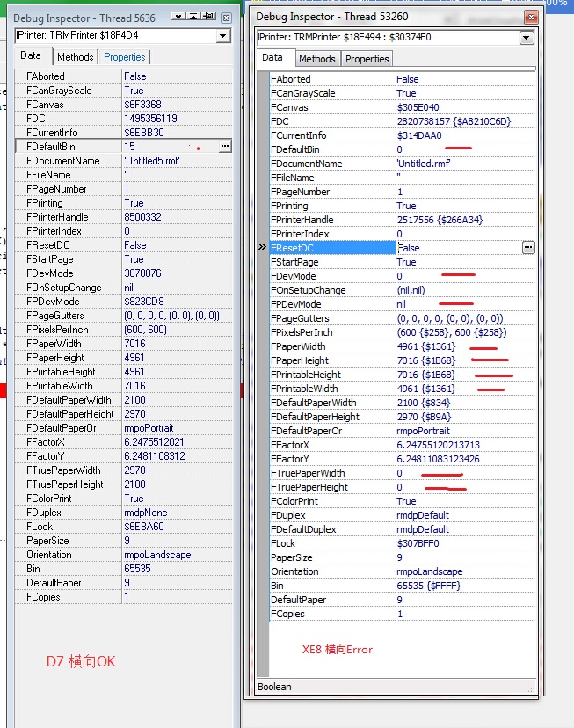Select FTruePaperWidth row in Thread 53260 inspector
Viewport: 574px width, 728px height.
pos(402,473)
